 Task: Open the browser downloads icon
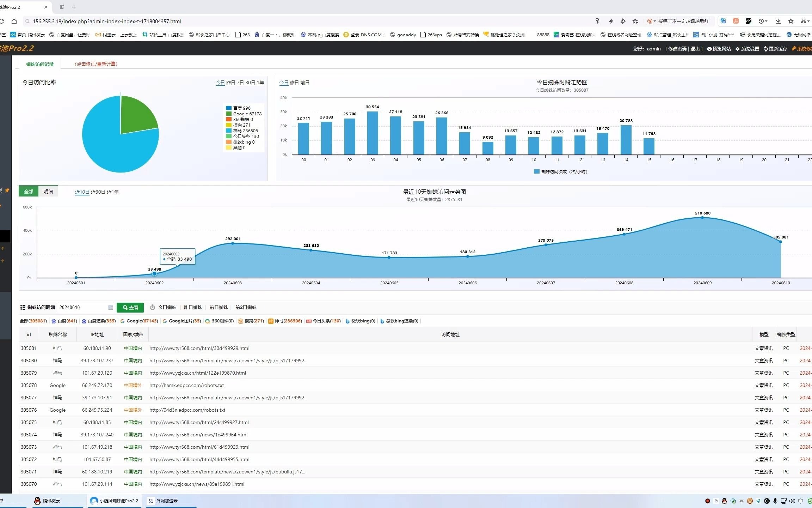point(778,21)
